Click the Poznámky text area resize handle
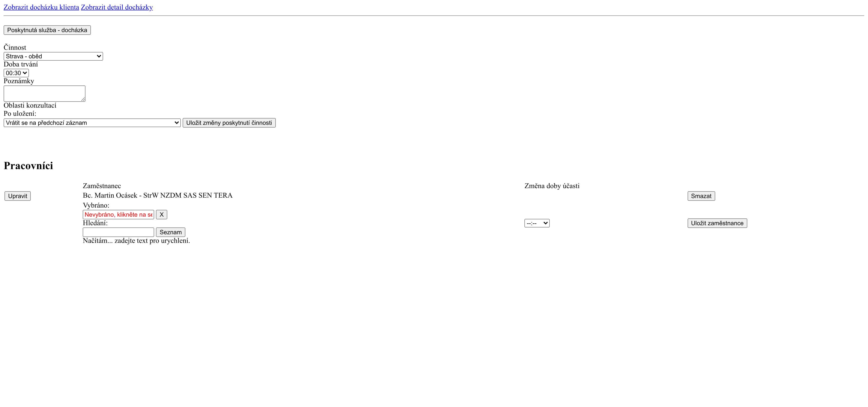 [x=83, y=99]
